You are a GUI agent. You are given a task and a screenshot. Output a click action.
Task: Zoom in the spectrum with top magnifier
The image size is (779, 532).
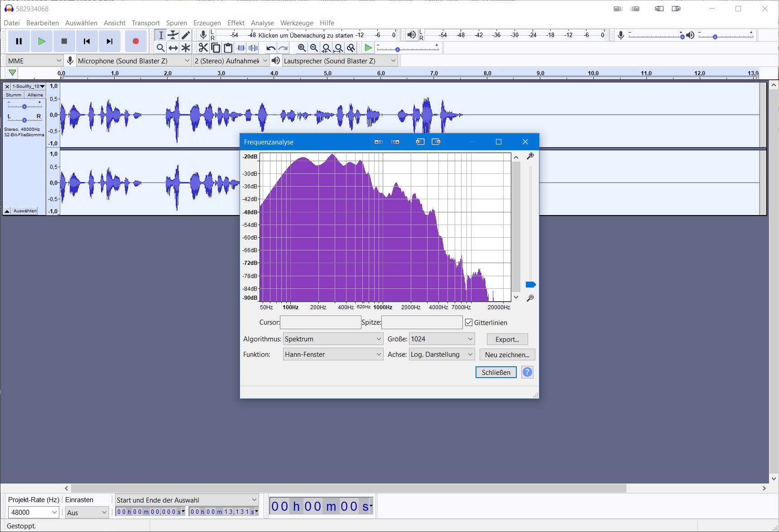(530, 156)
